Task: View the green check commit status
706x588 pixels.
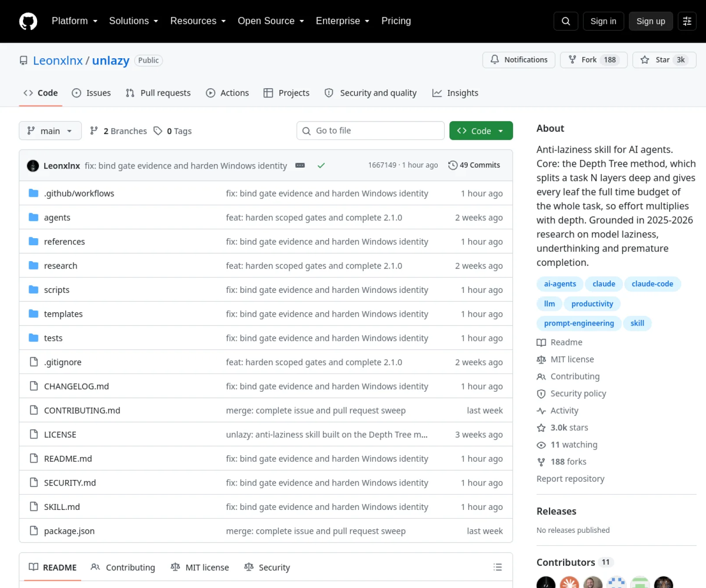Action: 321,165
